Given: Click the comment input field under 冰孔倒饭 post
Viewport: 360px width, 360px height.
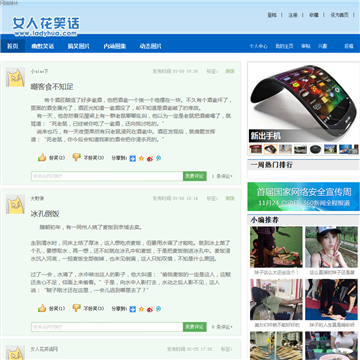Looking at the screenshot, I should coord(107,327).
